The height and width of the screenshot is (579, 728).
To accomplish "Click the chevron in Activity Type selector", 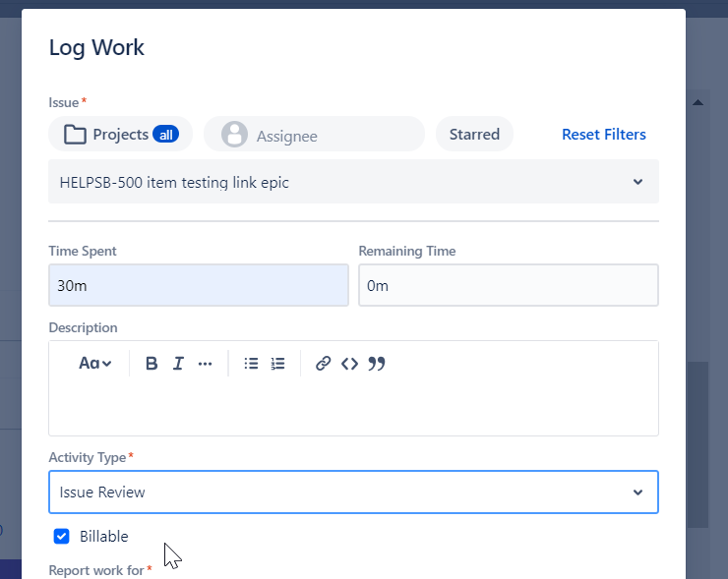I will tap(637, 492).
